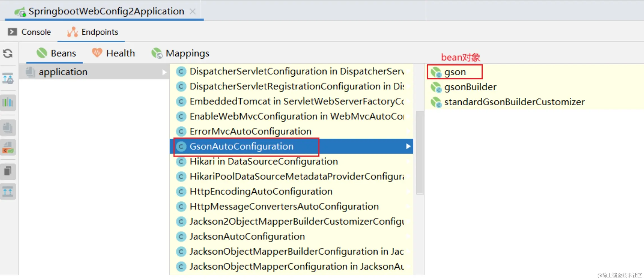Click the class icon beside HttpEncodingAutoConfiguration
Viewport: 644px width, 280px height.
click(181, 192)
